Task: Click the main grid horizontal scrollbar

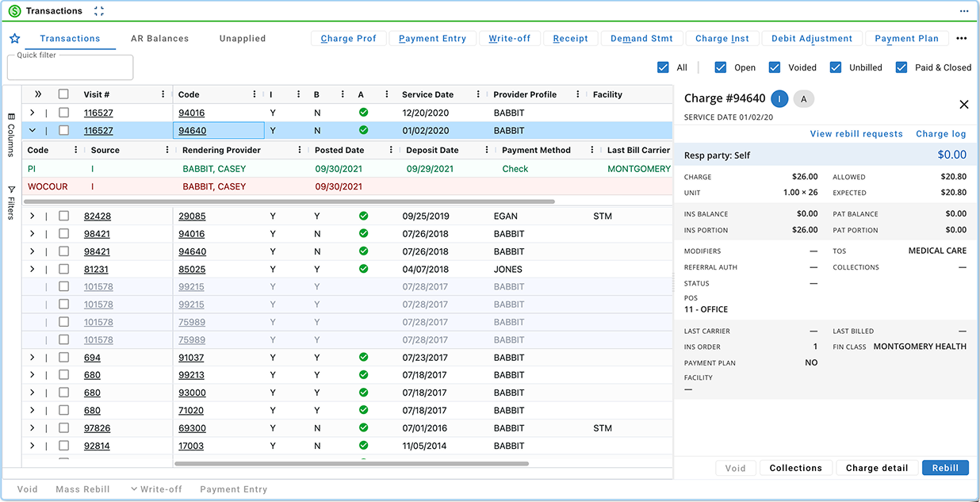Action: pos(351,463)
